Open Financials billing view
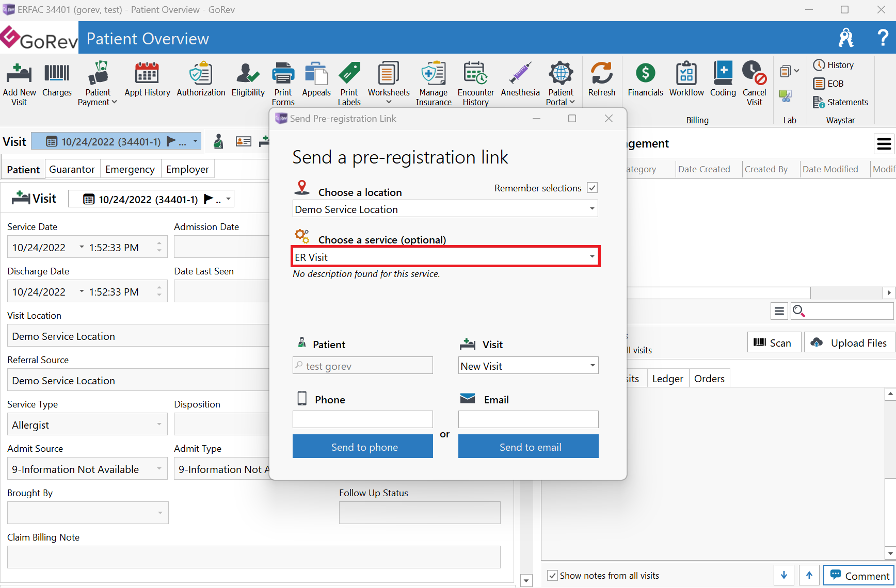 pos(645,79)
